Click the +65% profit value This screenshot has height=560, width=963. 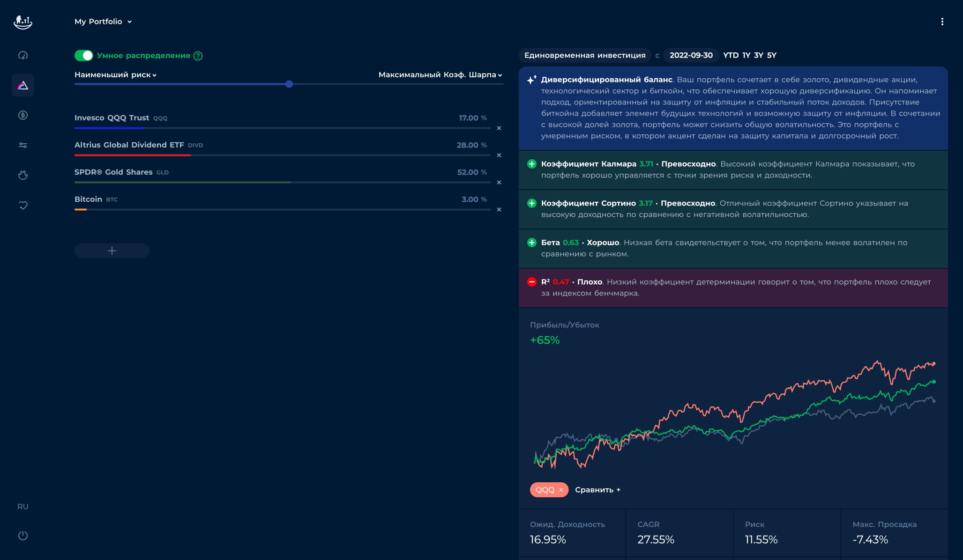click(545, 340)
